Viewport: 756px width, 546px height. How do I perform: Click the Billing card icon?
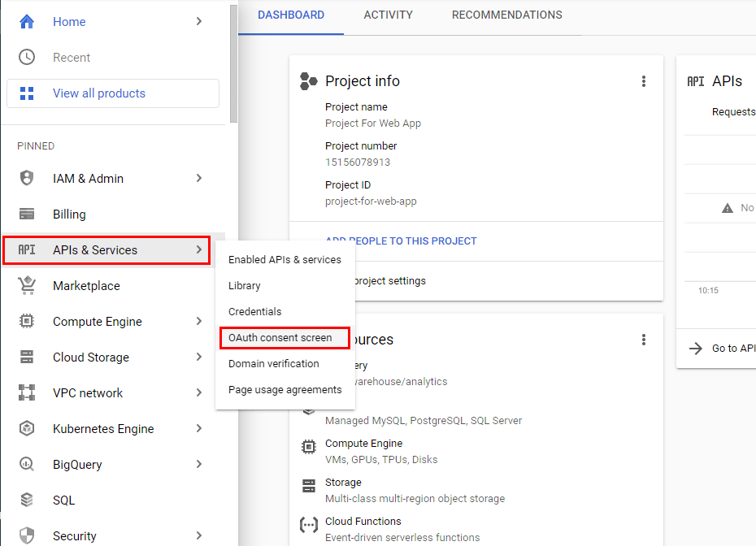click(27, 214)
